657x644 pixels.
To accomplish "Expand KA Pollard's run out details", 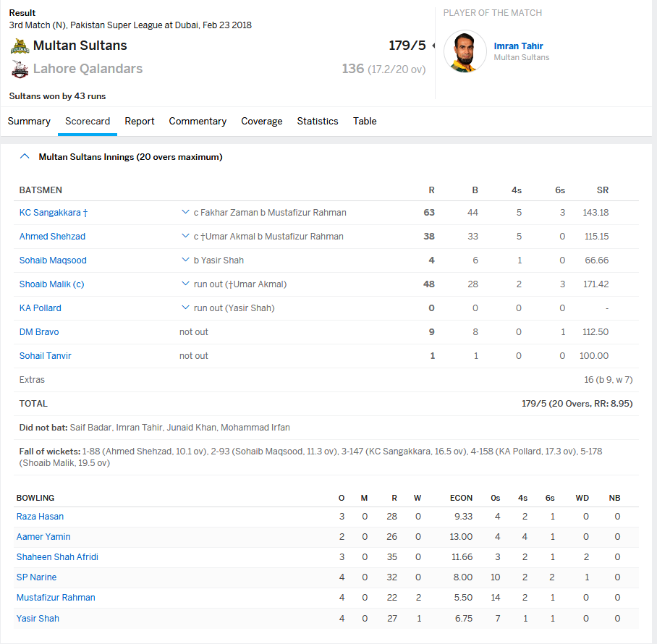I will 186,308.
